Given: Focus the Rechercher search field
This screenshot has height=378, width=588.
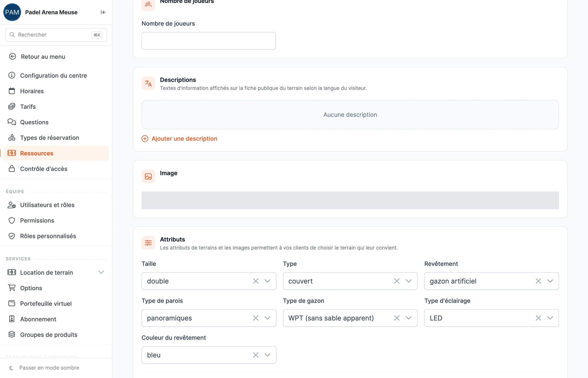Looking at the screenshot, I should [x=56, y=35].
